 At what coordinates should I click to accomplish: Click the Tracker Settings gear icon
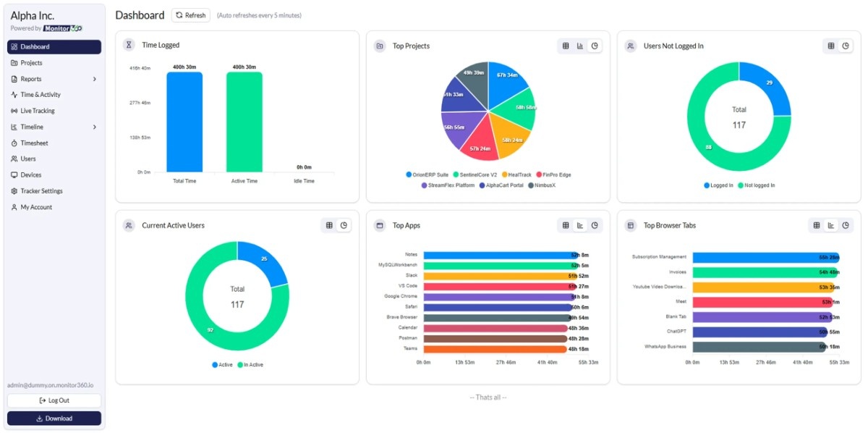(14, 191)
